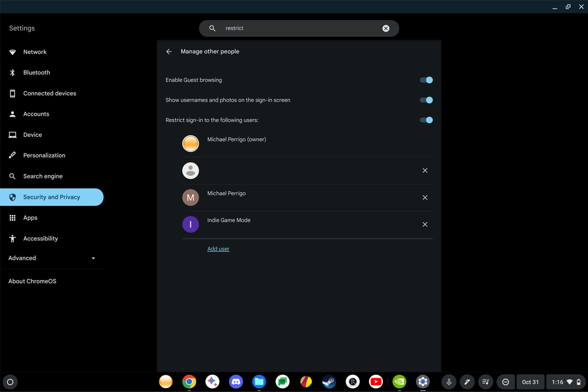Screen dimensions: 588x392
Task: Select Search engine in the sidebar
Action: tap(52, 176)
